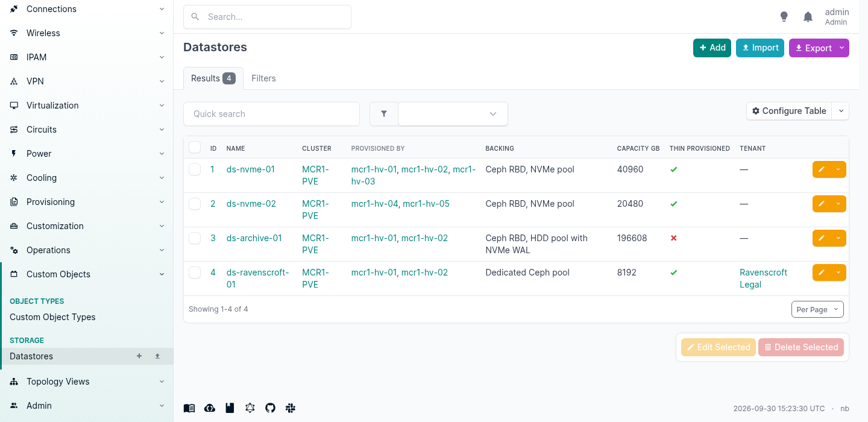
Task: Expand the Admin menu
Action: [87, 406]
